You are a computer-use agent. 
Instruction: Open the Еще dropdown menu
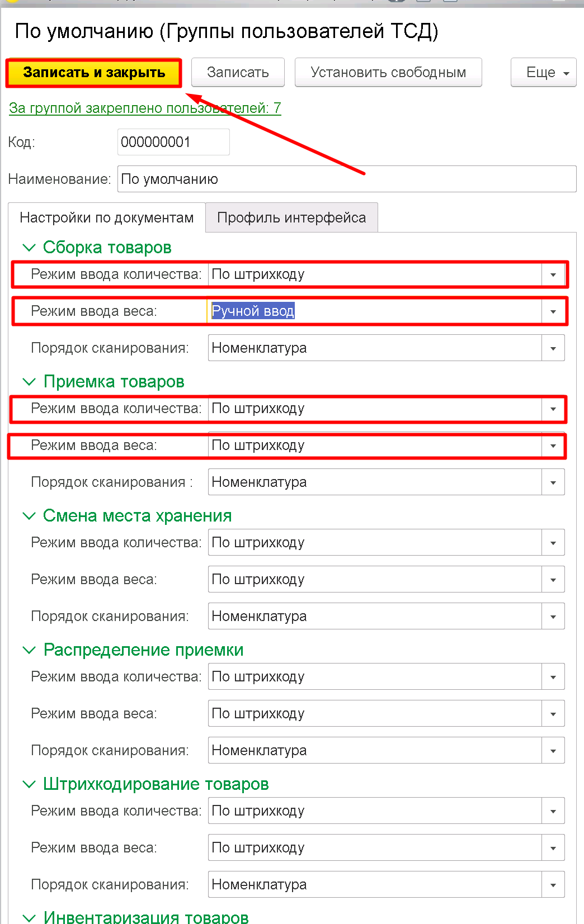544,73
